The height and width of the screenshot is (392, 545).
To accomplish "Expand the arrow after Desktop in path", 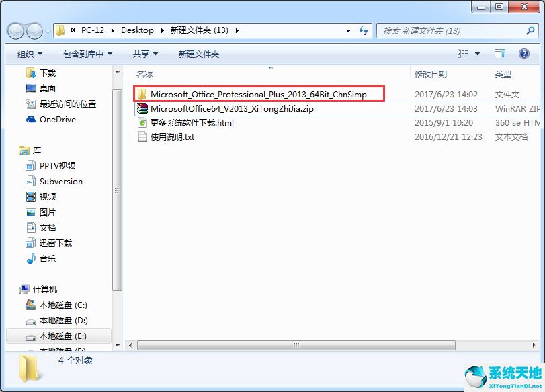I will (163, 31).
